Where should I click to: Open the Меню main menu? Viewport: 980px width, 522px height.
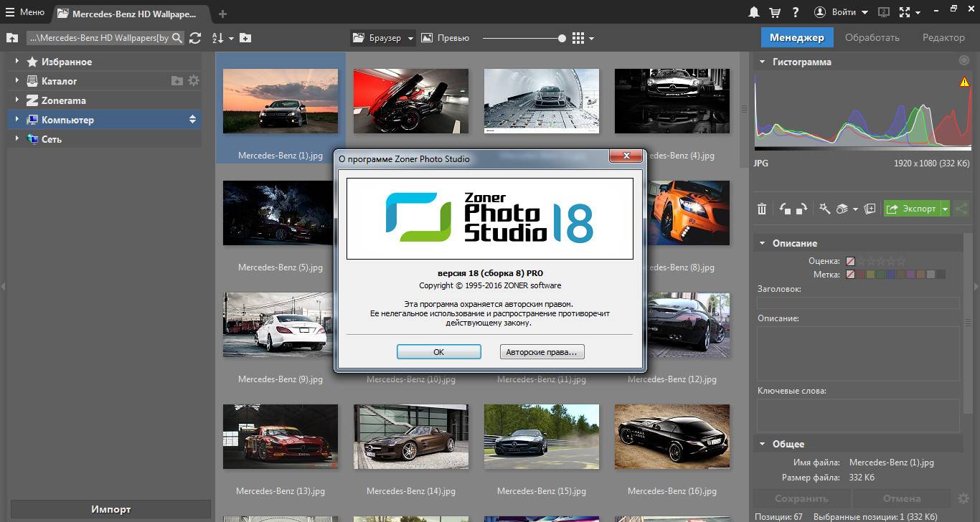(25, 12)
